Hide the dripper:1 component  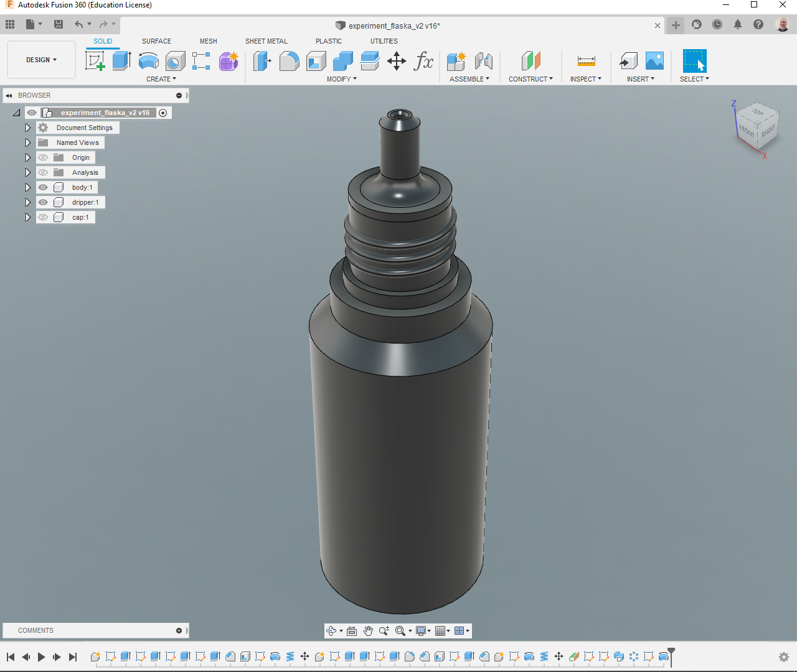pyautogui.click(x=43, y=202)
